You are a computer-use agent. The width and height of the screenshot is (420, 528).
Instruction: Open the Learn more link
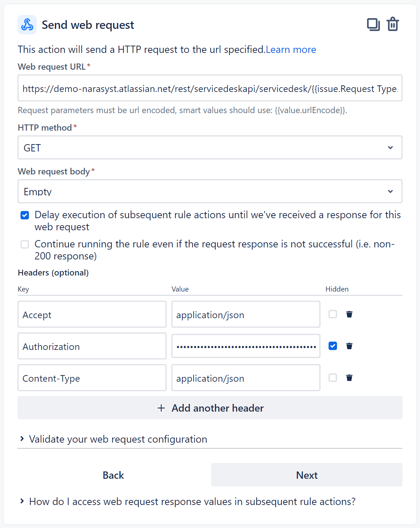point(291,49)
